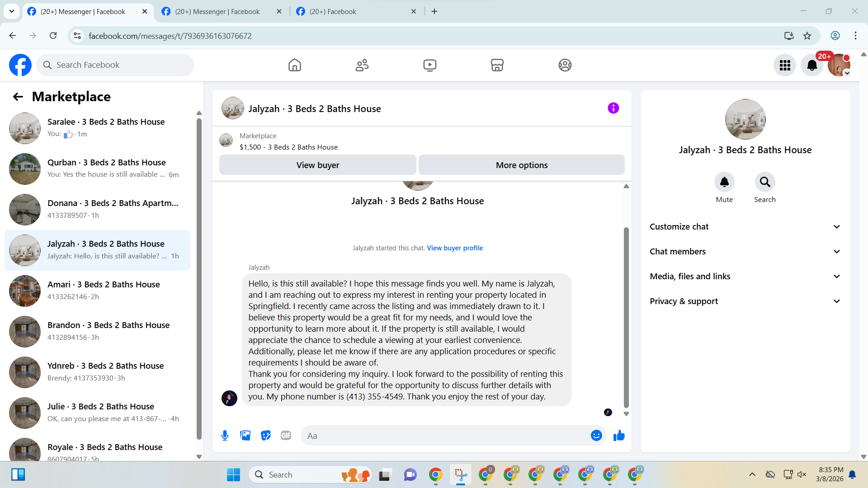The height and width of the screenshot is (488, 868).
Task: Expand Media, files and links
Action: tap(745, 277)
